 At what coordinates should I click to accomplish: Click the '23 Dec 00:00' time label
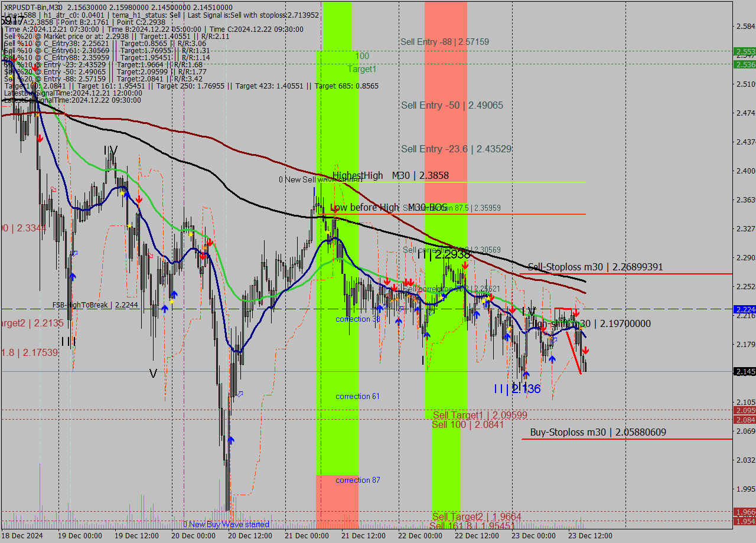[x=533, y=536]
